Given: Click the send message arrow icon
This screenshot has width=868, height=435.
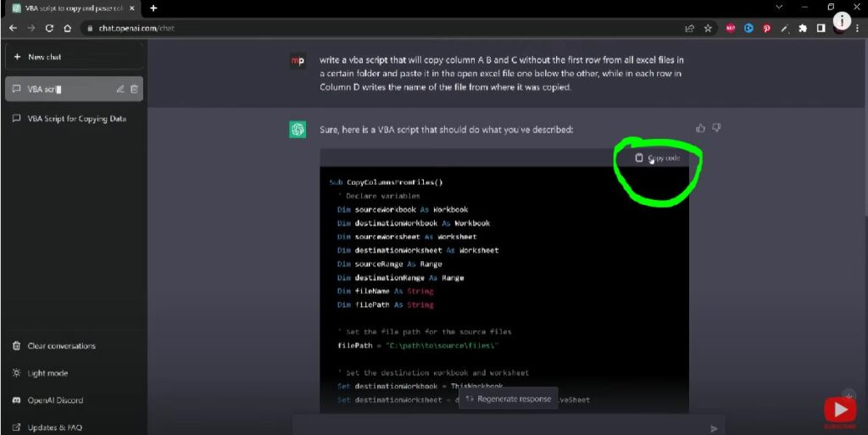Looking at the screenshot, I should (x=714, y=428).
